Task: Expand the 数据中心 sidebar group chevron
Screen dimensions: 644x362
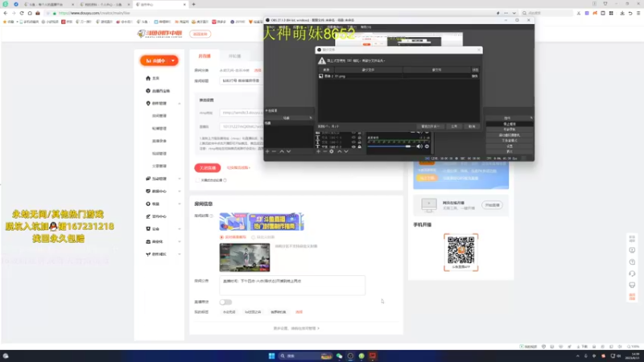Action: 180,191
